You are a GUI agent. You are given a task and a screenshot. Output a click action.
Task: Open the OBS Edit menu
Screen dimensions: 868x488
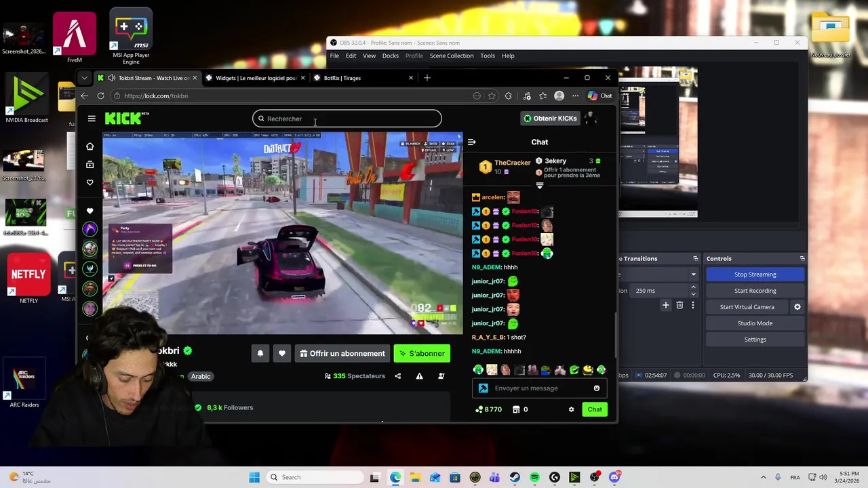click(x=351, y=56)
